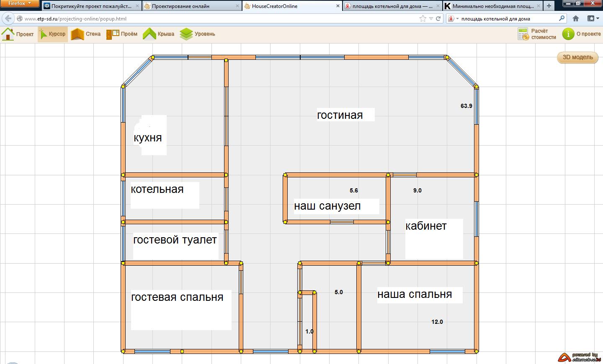Image resolution: width=603 pixels, height=364 pixels.
Task: Close the HouseCreatorOnline tab
Action: point(338,6)
